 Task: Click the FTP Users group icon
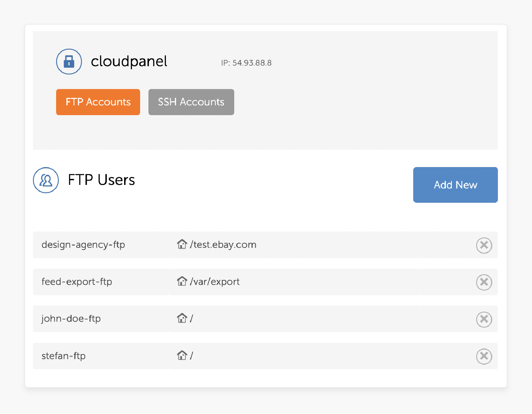(46, 180)
